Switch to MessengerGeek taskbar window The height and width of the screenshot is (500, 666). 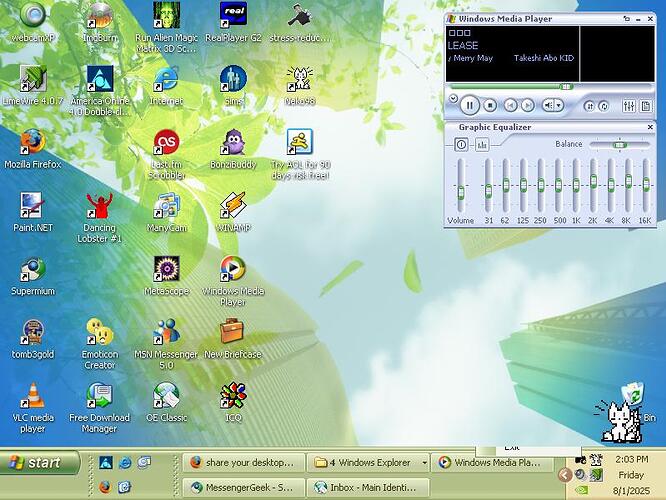pyautogui.click(x=244, y=487)
